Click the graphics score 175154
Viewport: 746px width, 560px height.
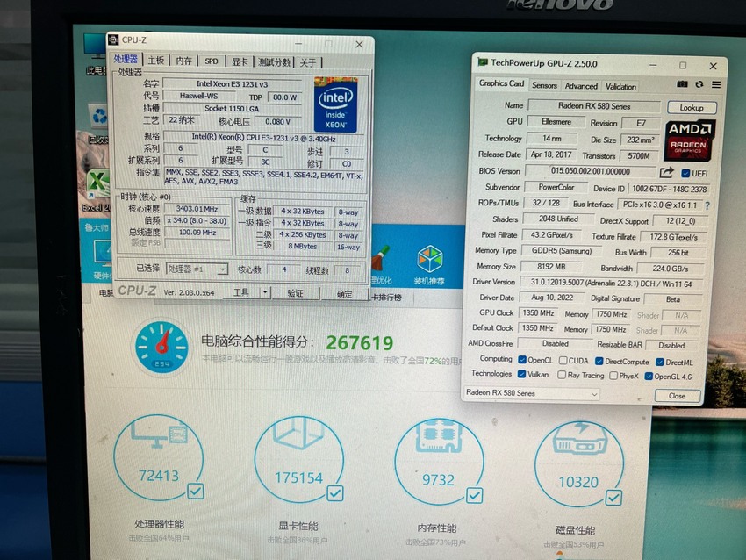click(x=298, y=477)
